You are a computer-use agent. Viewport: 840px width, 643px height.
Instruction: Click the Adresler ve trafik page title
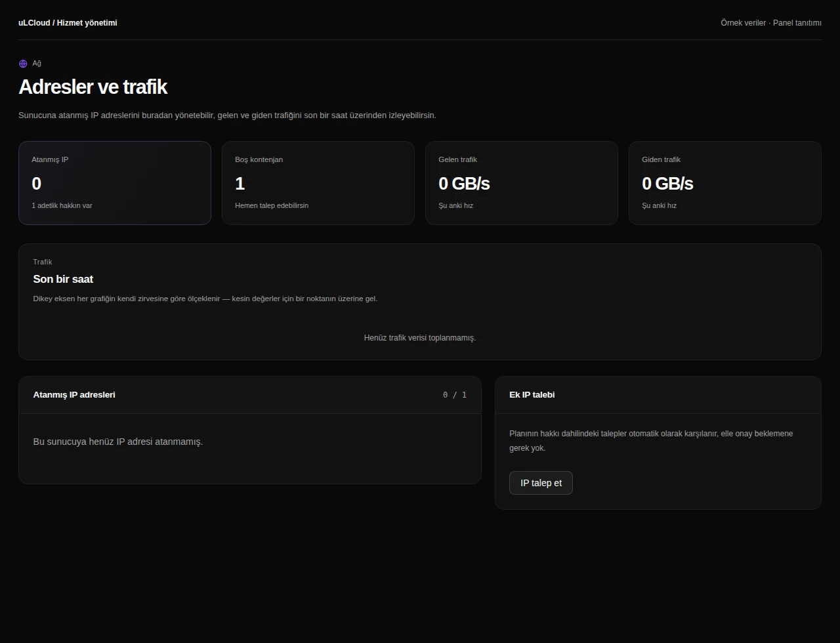[x=93, y=87]
